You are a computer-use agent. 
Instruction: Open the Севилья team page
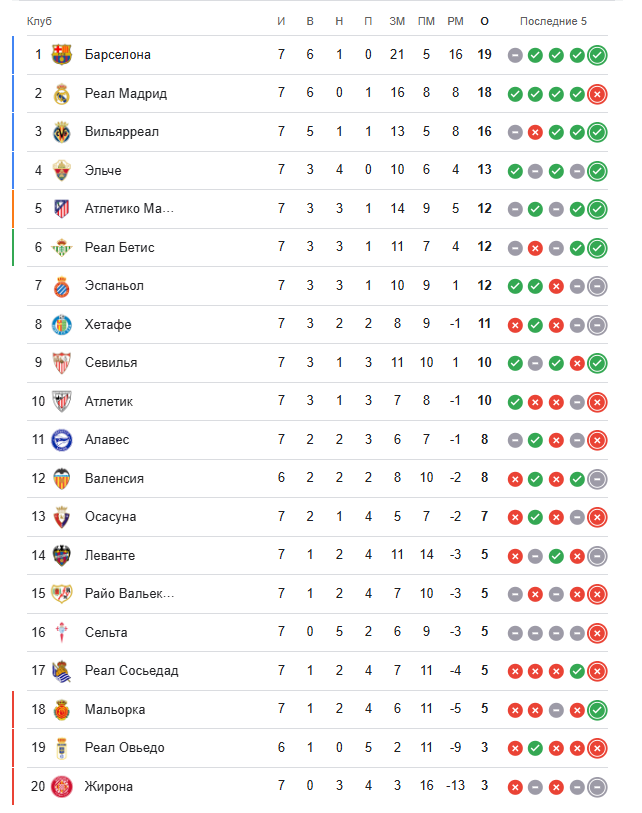point(111,363)
